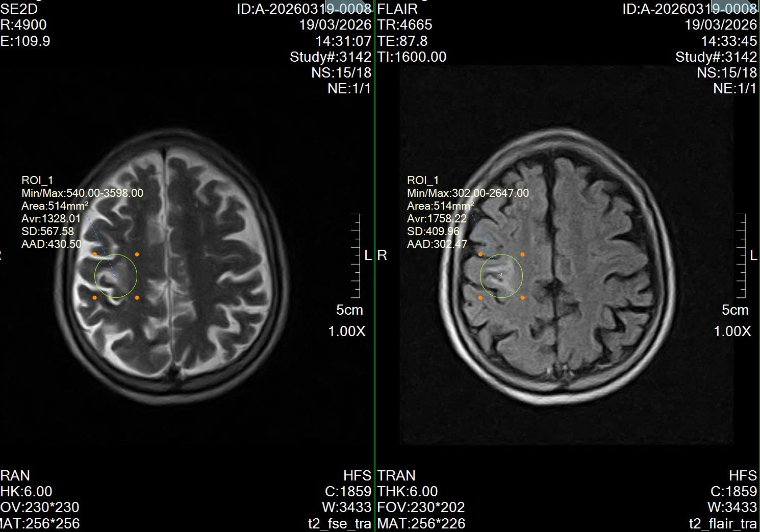Image resolution: width=760 pixels, height=532 pixels.
Task: Select the ROI_1 circle on the FLAIR image
Action: (501, 275)
